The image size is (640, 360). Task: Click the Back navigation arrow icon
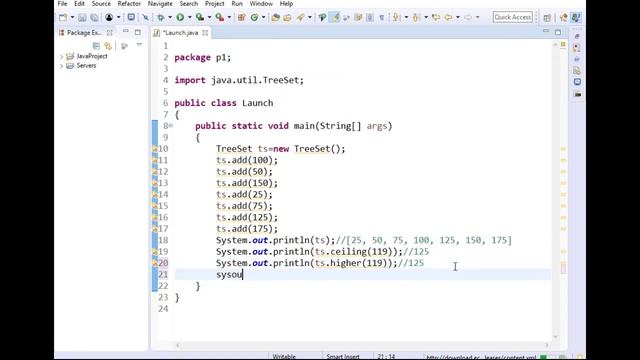pyautogui.click(x=449, y=18)
